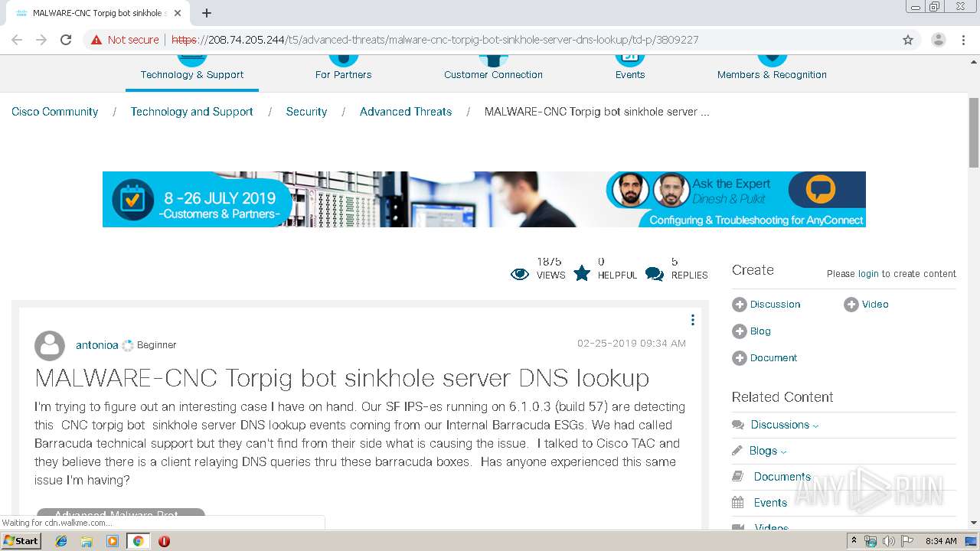The height and width of the screenshot is (551, 980).
Task: Click the plus icon next to Video
Action: 851,305
